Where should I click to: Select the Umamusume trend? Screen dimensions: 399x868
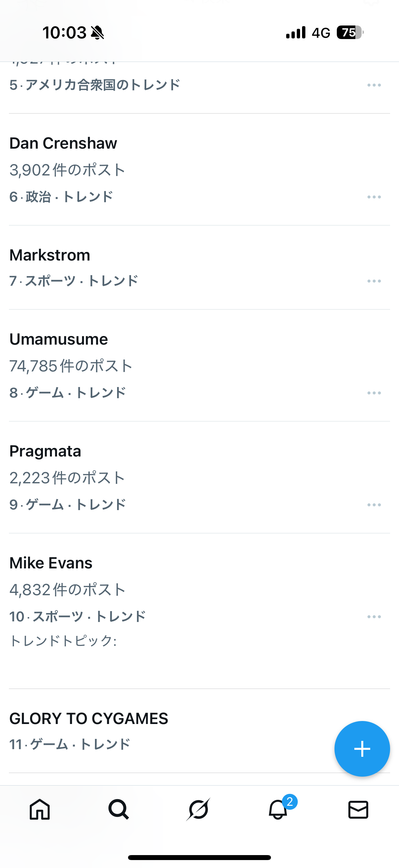pos(59,339)
